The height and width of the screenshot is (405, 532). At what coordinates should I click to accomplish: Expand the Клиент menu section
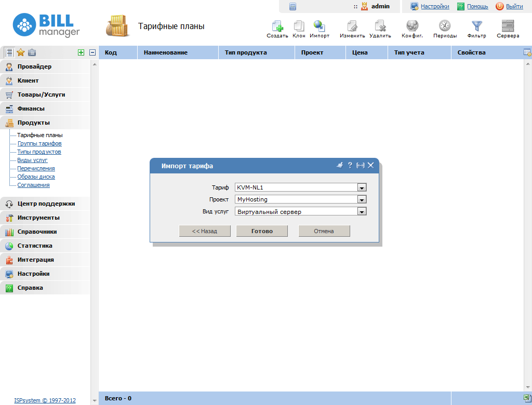point(45,80)
